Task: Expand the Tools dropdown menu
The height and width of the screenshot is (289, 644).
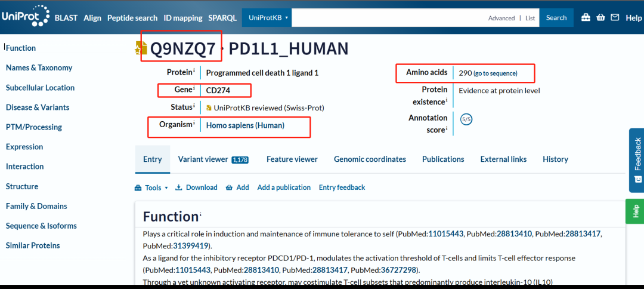Action: pyautogui.click(x=151, y=187)
